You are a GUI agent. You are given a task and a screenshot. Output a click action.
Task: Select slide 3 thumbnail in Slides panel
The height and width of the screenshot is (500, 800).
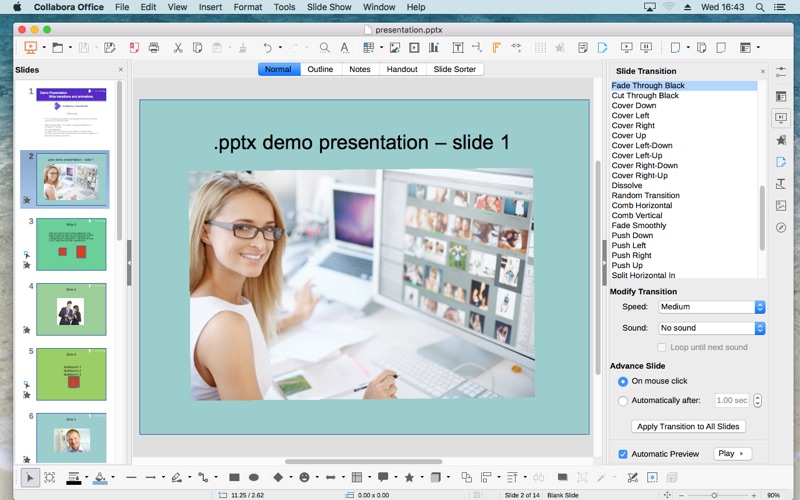coord(71,244)
